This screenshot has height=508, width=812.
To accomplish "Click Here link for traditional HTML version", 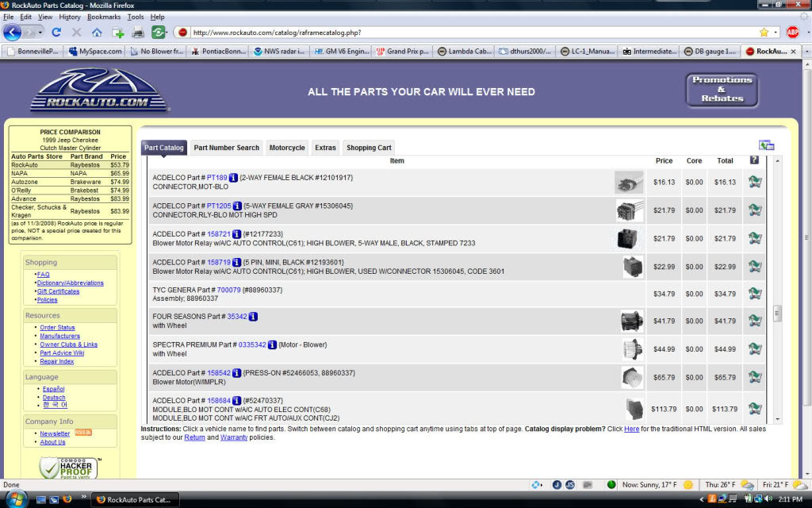I will [x=631, y=429].
